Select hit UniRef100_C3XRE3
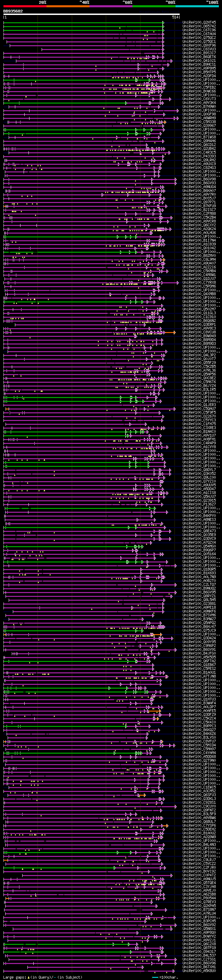The image size is (222, 980). [199, 428]
